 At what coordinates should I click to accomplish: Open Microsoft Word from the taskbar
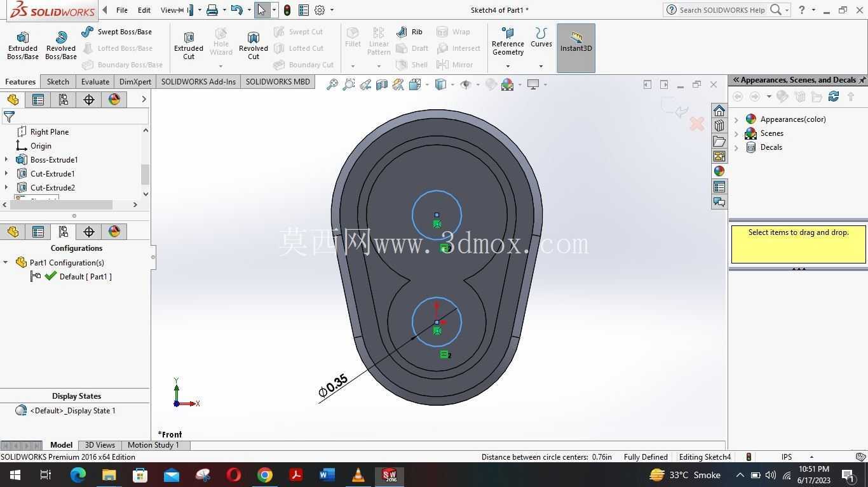tap(327, 475)
